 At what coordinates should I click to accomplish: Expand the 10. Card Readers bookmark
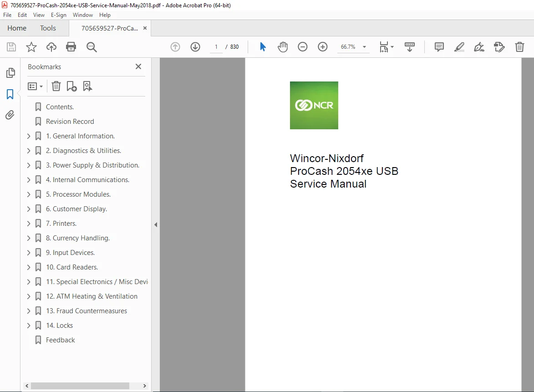point(29,267)
